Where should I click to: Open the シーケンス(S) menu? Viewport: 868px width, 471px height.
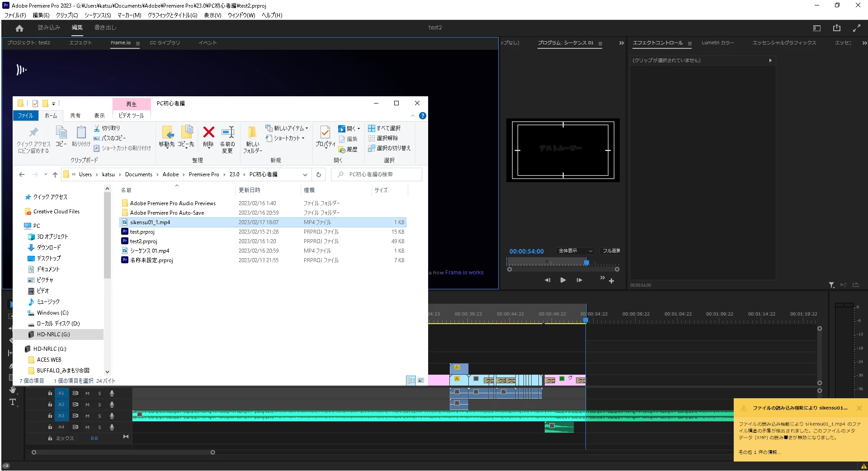(x=98, y=15)
